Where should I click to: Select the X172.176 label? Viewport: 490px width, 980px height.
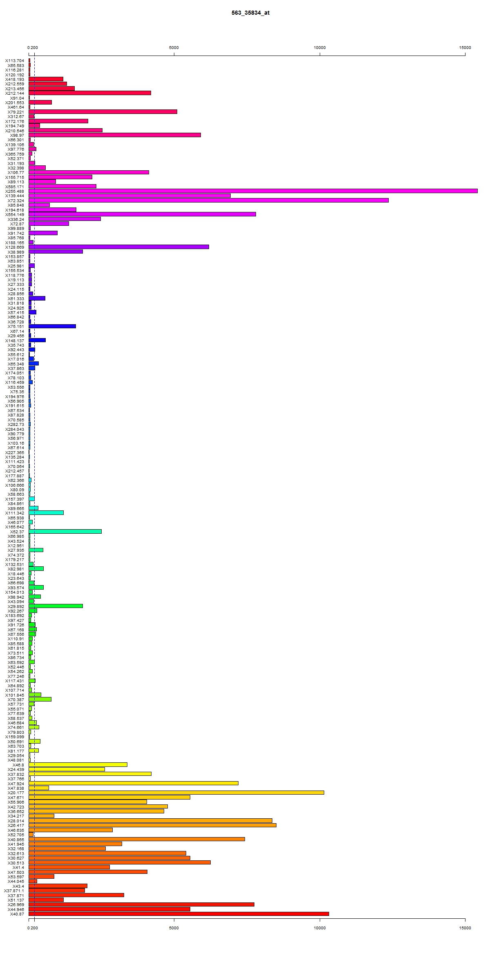(x=15, y=121)
